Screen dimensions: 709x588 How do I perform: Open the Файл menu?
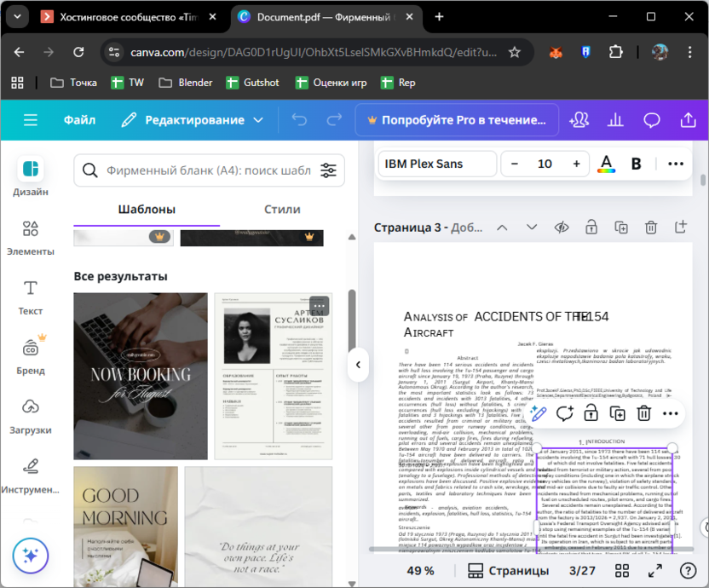[79, 120]
